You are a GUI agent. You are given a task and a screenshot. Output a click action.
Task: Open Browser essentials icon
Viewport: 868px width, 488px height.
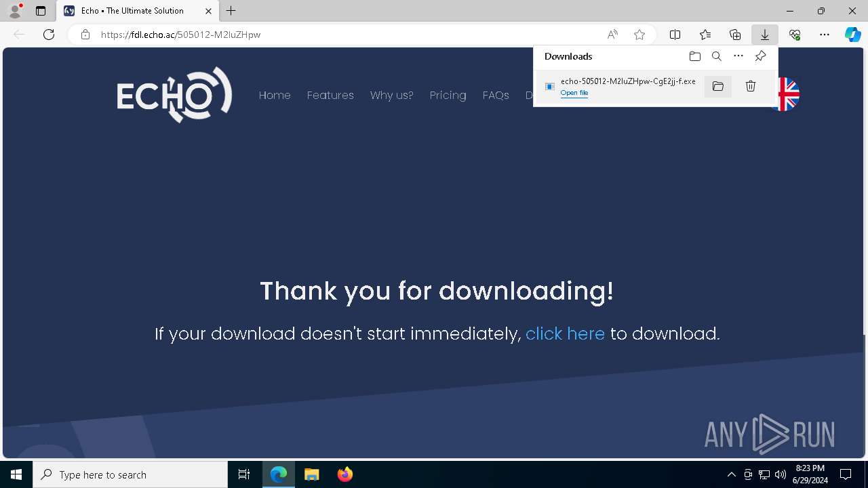[795, 35]
